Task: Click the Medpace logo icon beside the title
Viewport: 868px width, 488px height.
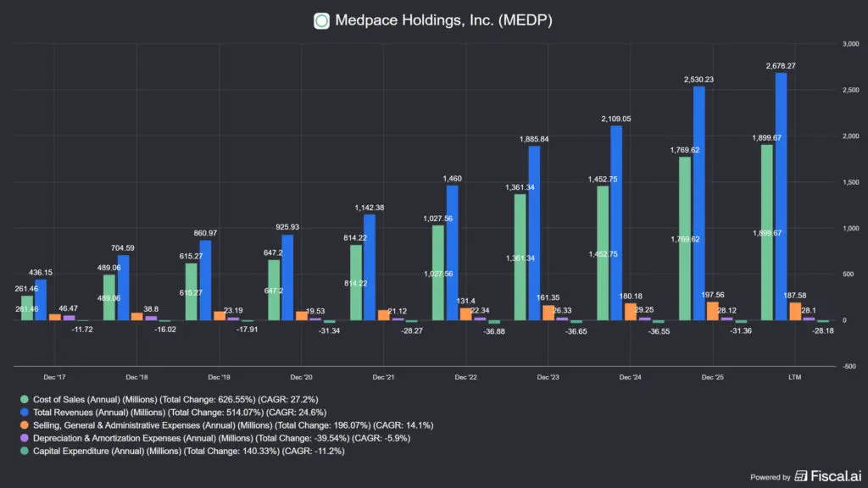Action: point(321,21)
